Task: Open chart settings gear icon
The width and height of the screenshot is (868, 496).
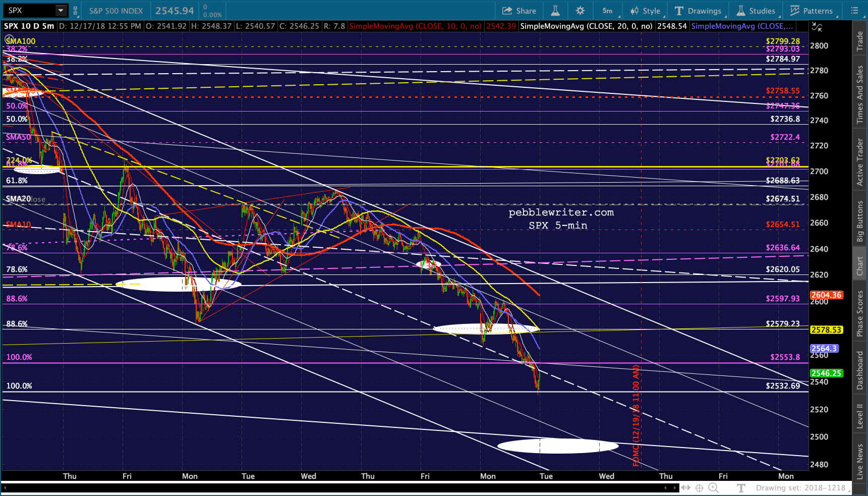Action: tap(580, 11)
